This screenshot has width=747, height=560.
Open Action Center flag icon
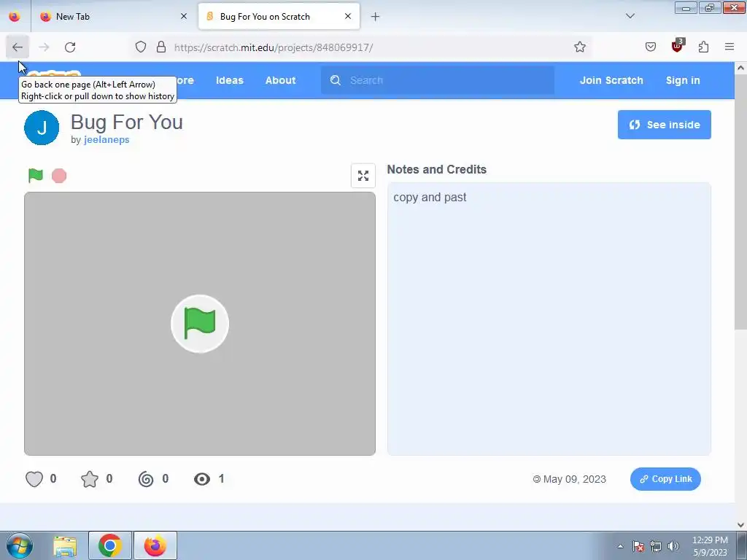[x=638, y=546]
